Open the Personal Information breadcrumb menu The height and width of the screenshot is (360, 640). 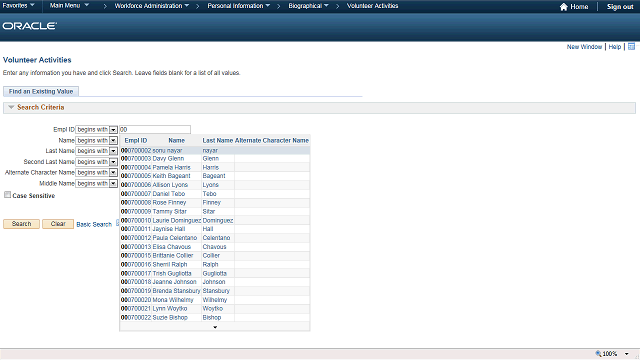(x=238, y=6)
